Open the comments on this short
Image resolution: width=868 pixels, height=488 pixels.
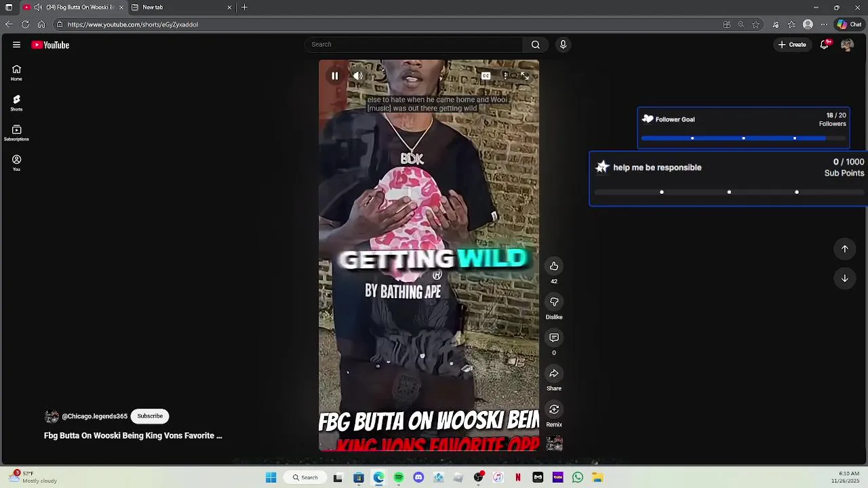click(554, 338)
